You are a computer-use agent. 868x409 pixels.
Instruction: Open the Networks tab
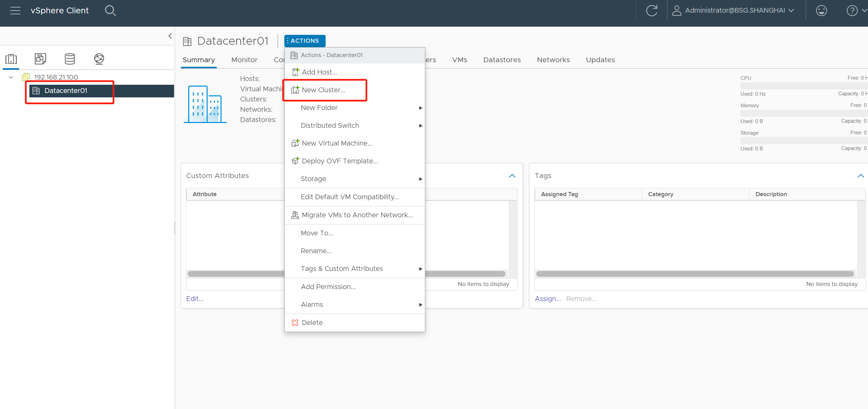click(x=553, y=60)
